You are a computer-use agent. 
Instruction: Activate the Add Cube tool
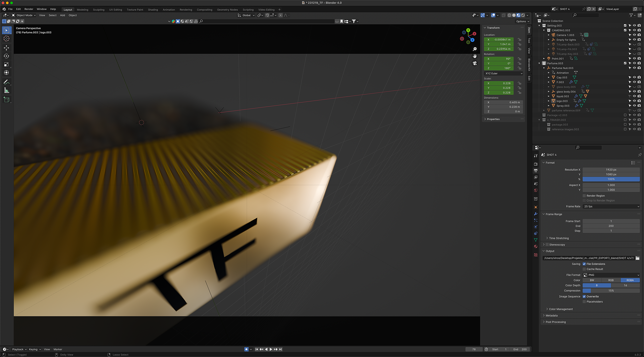pyautogui.click(x=6, y=99)
